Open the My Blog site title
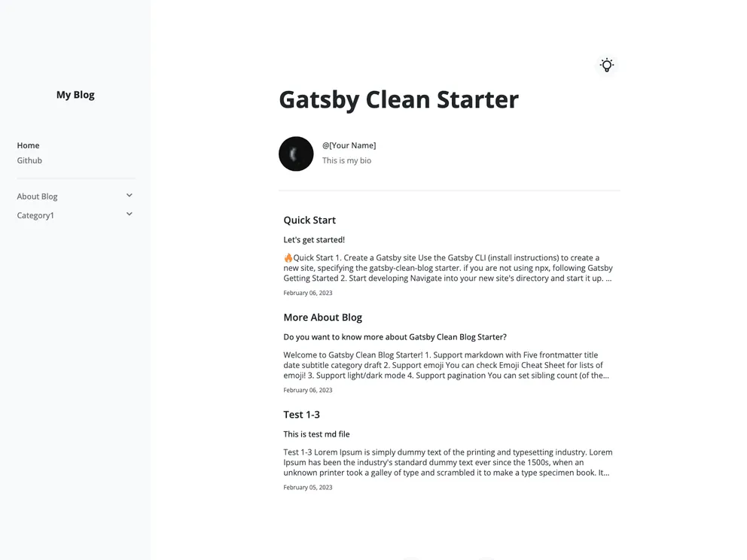This screenshot has width=747, height=560. coord(75,94)
